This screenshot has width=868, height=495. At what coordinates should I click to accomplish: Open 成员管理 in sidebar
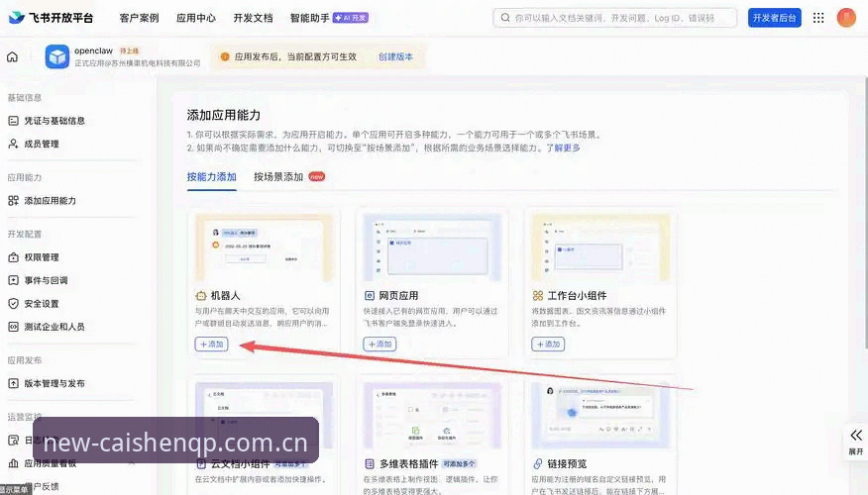pyautogui.click(x=42, y=144)
